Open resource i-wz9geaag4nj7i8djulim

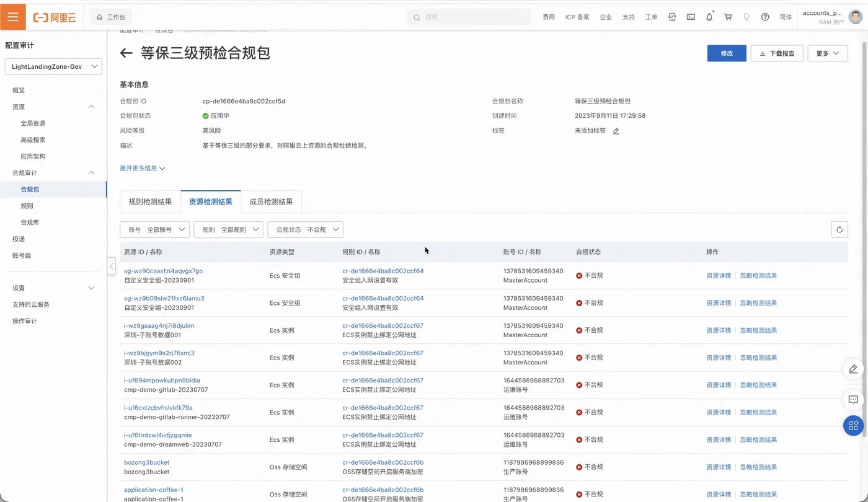point(159,325)
